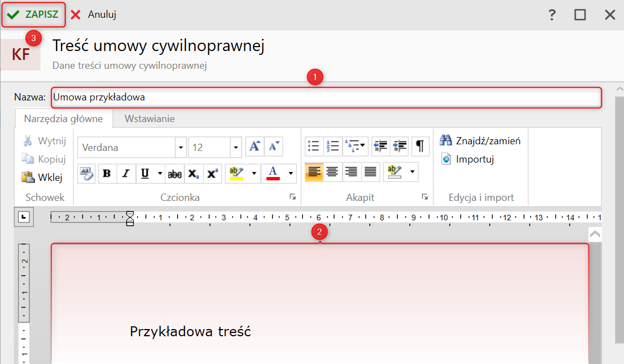Justify the text
624x364 pixels.
click(370, 172)
